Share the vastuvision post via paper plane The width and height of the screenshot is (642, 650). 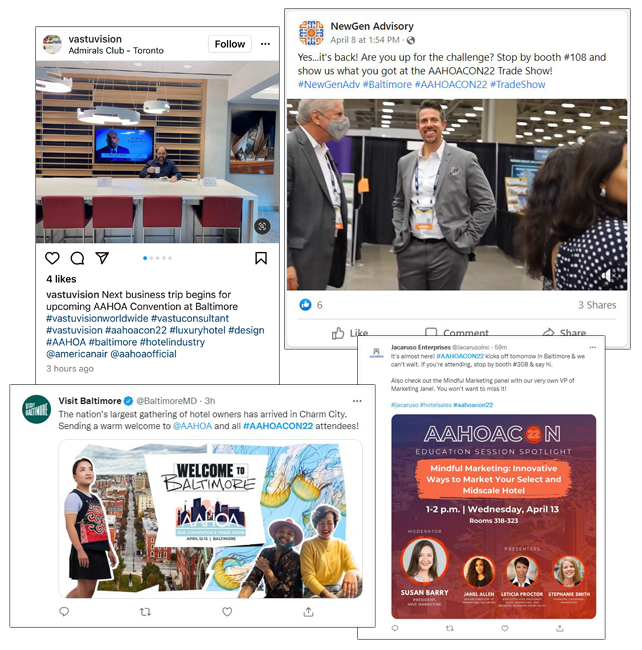pyautogui.click(x=102, y=258)
